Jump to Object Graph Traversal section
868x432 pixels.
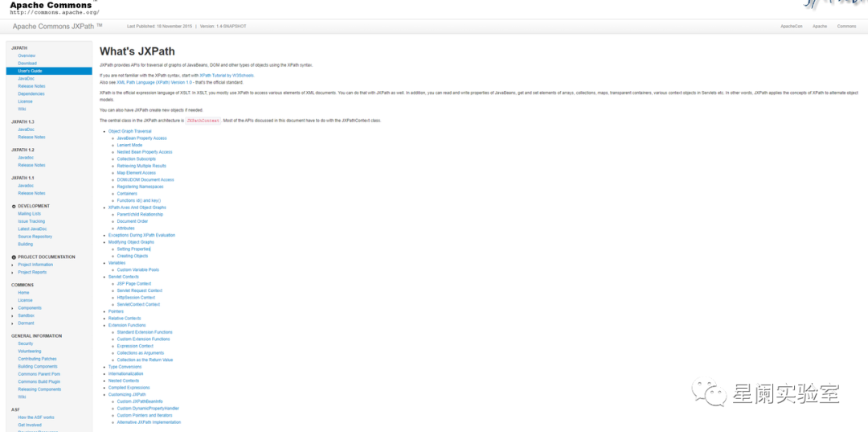[129, 131]
